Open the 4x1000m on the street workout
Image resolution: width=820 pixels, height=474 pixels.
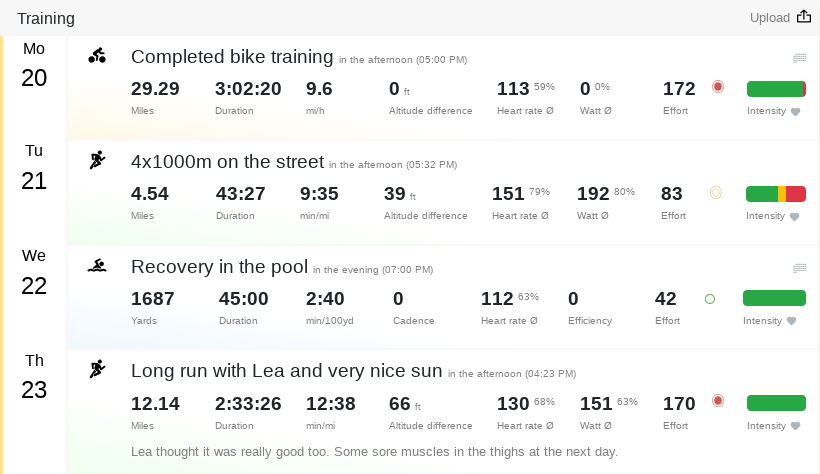coord(227,162)
